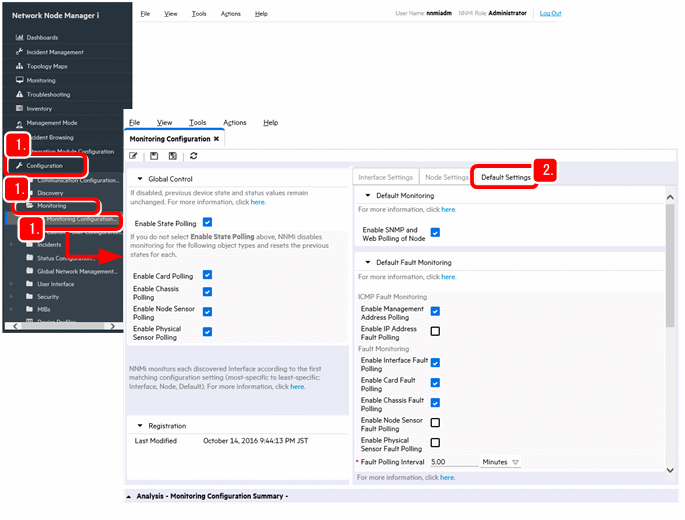Image resolution: width=685 pixels, height=520 pixels.
Task: Click the Fault Polling Interval input field
Action: 452,462
